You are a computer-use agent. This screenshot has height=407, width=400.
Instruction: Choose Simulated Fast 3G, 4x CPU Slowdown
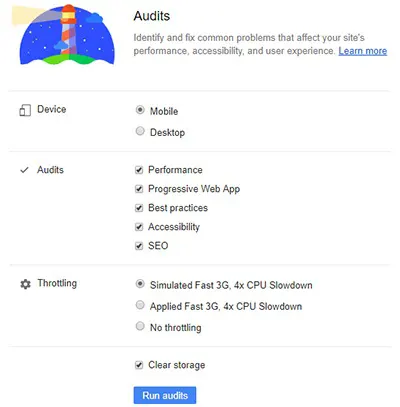[x=140, y=284]
